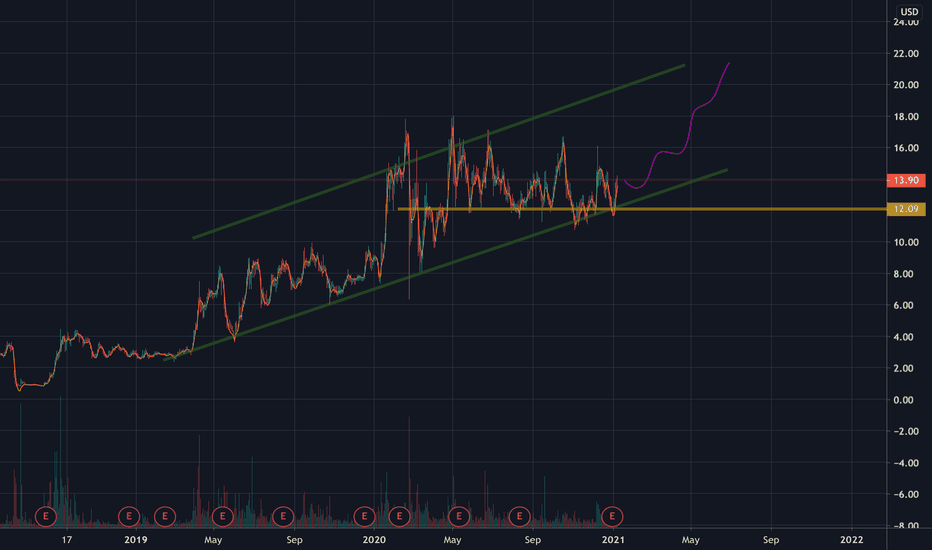Click earnings marker between 2019 and May 2019

[165, 516]
